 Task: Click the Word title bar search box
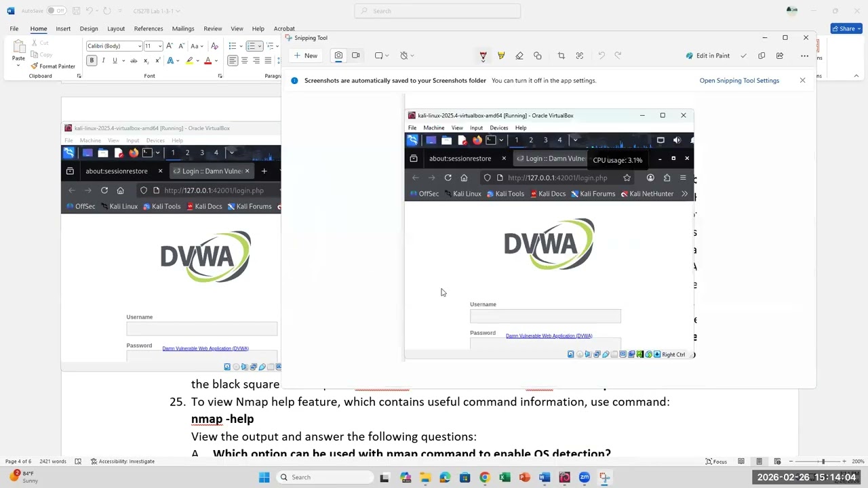437,11
